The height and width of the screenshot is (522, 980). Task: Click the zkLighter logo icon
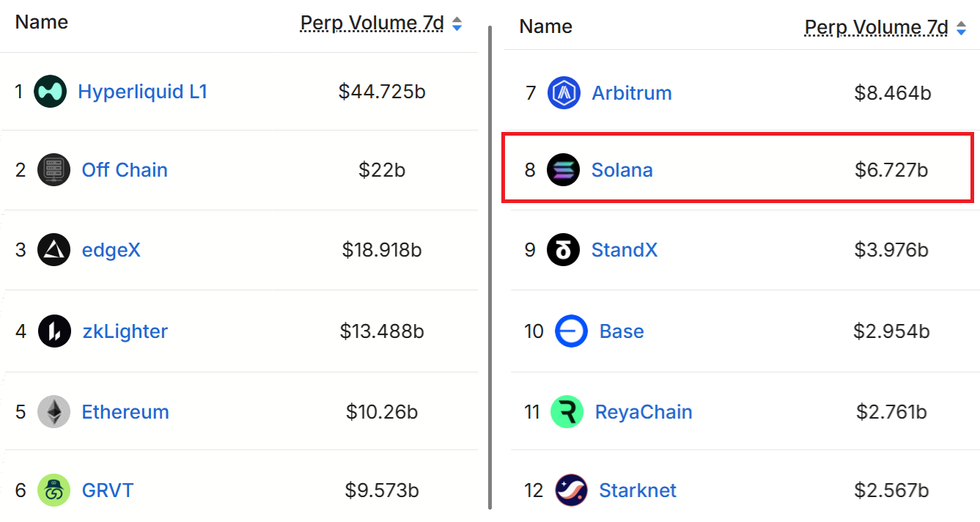pyautogui.click(x=53, y=331)
